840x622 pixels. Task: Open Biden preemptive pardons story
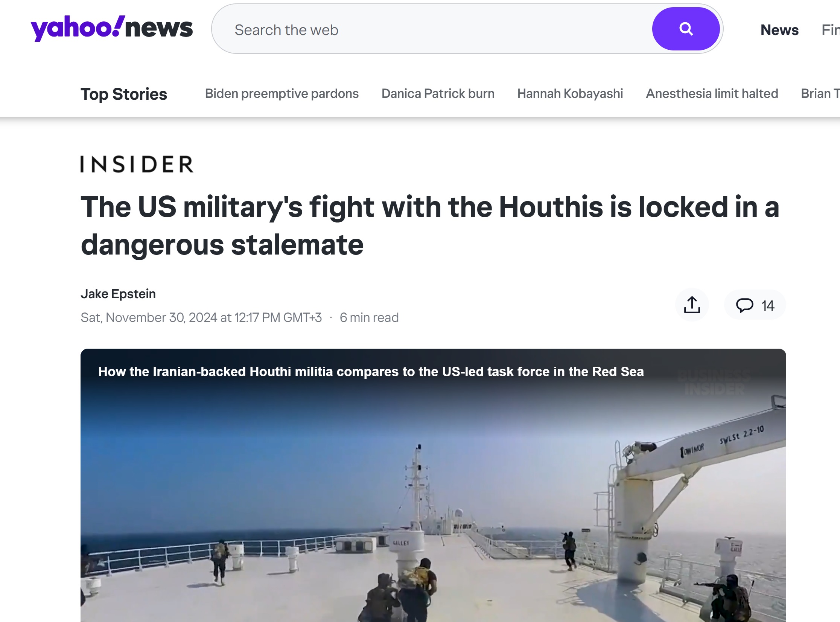click(282, 93)
